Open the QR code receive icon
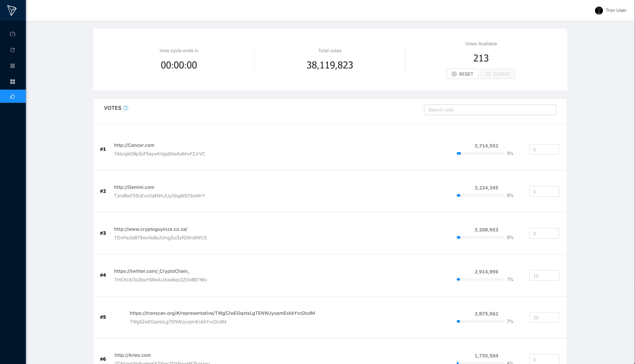 tap(13, 66)
